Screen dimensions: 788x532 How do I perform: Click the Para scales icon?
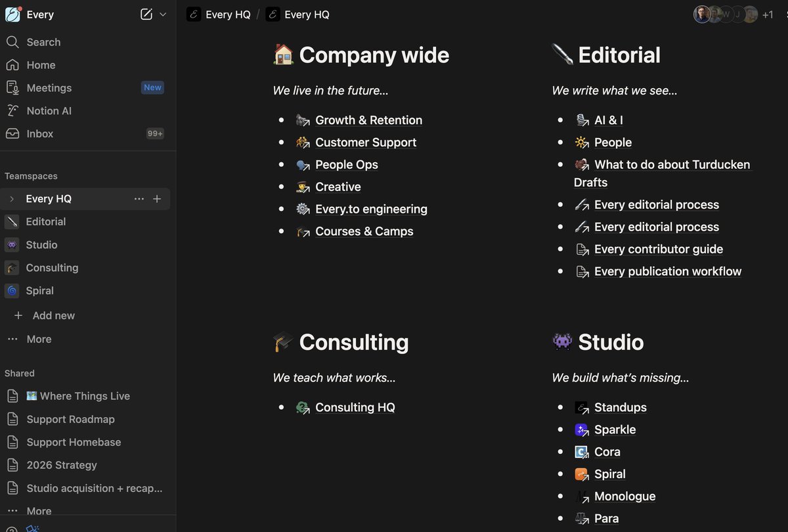pyautogui.click(x=582, y=520)
